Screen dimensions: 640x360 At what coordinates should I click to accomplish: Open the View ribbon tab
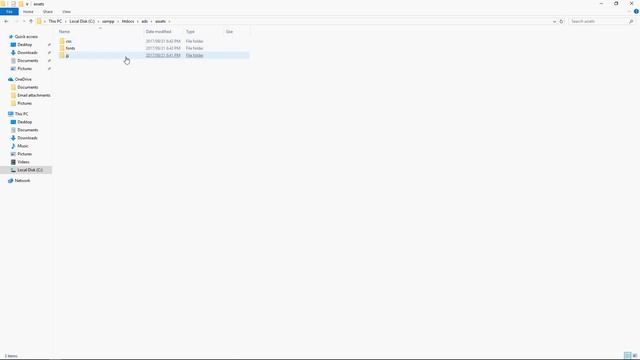(66, 11)
